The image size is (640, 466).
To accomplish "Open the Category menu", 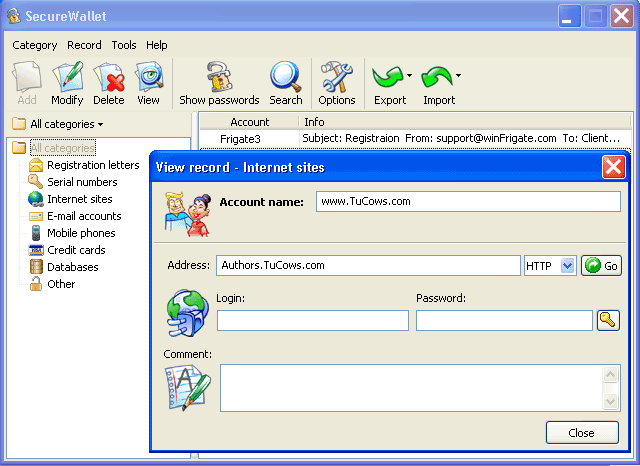I will tap(35, 45).
